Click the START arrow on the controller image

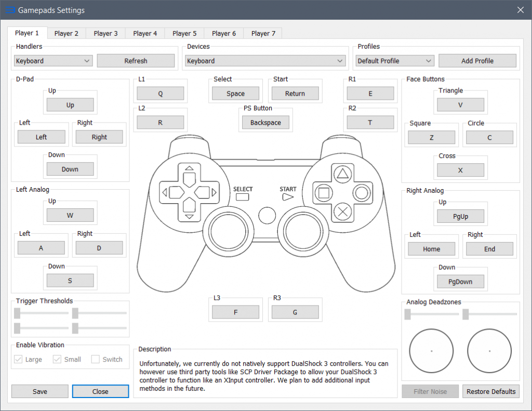288,197
